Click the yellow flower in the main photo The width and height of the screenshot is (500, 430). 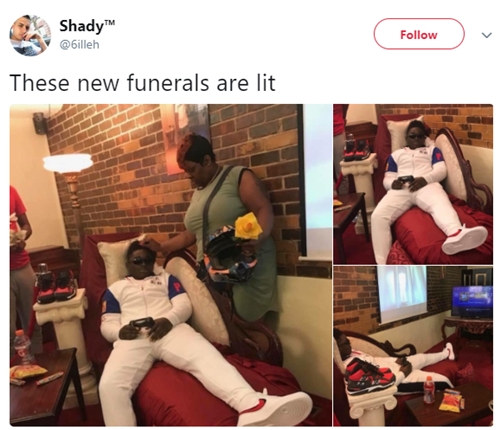pyautogui.click(x=249, y=228)
